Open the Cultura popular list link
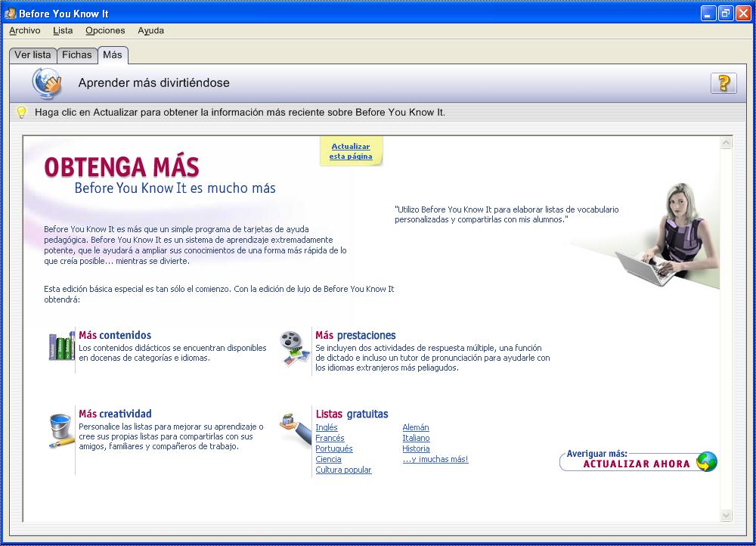Image resolution: width=756 pixels, height=546 pixels. [x=343, y=470]
